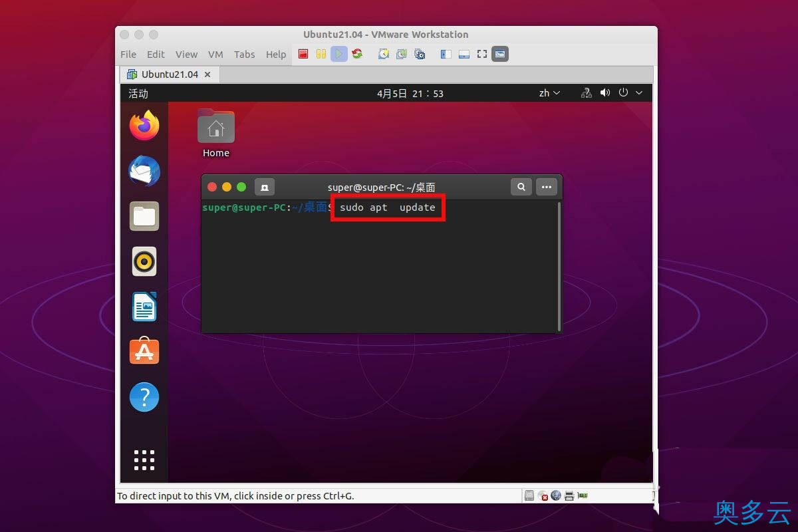This screenshot has height=532, width=798.
Task: Open the Snapshot Manager
Action: click(x=420, y=54)
